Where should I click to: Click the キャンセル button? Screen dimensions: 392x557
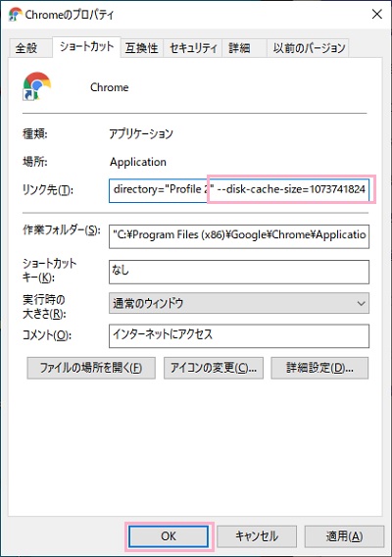(257, 536)
